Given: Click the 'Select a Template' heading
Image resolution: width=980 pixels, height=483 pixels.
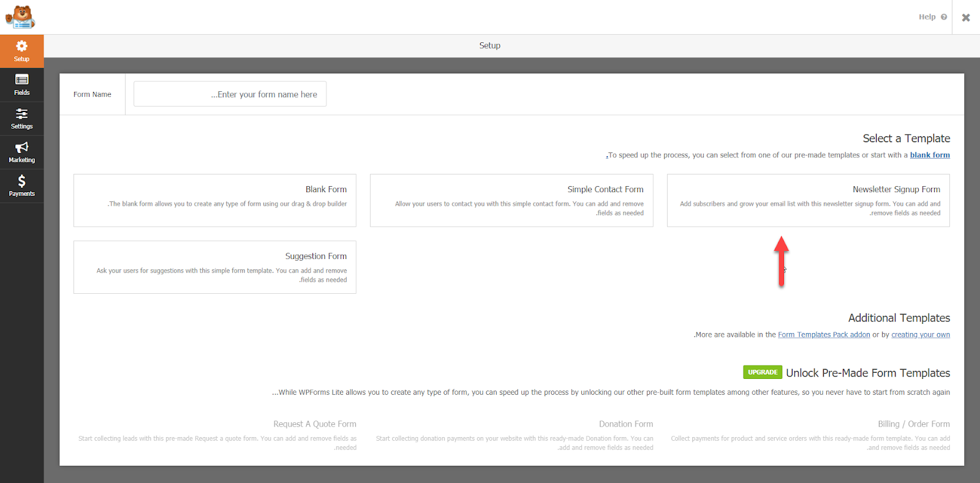Looking at the screenshot, I should point(907,138).
